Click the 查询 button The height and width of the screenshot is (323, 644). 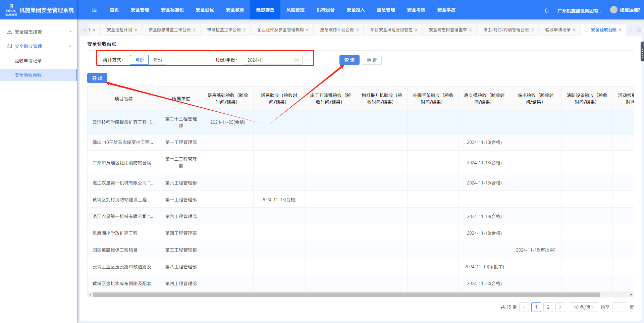(349, 60)
